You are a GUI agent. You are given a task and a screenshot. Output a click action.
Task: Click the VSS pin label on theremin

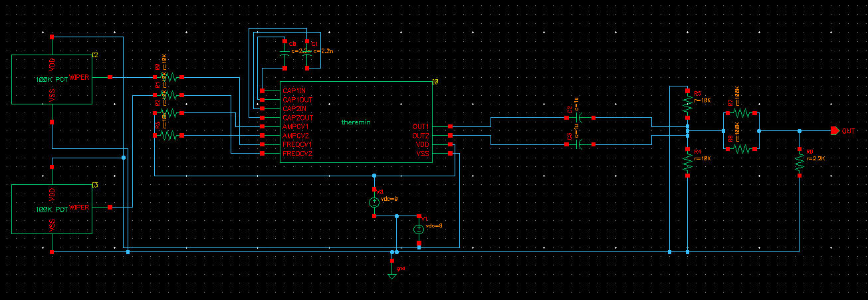point(422,153)
